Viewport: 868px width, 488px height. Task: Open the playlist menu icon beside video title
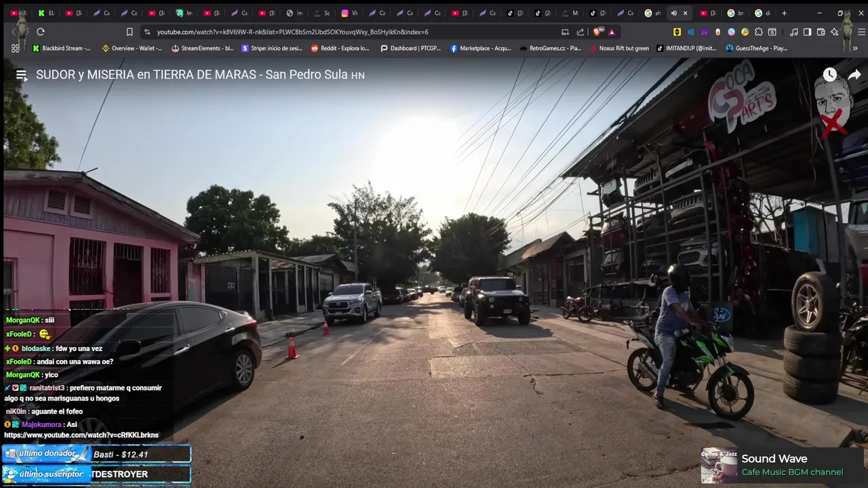pyautogui.click(x=21, y=75)
